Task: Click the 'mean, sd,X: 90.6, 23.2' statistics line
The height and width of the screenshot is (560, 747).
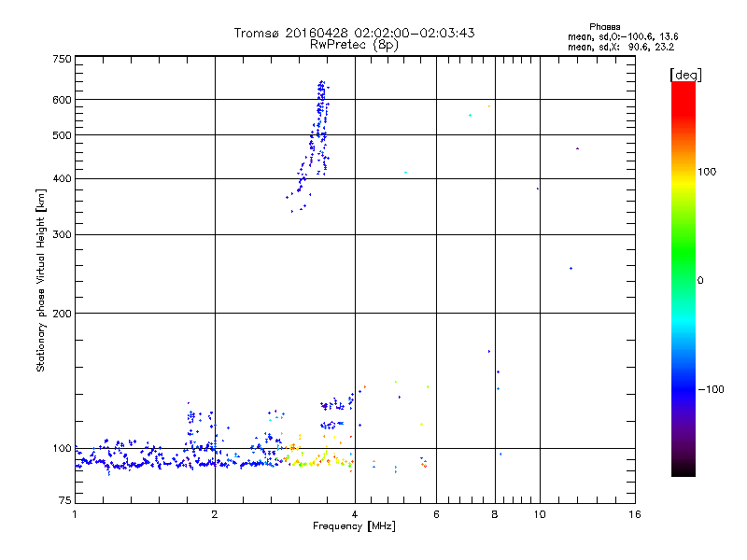Action: [621, 47]
